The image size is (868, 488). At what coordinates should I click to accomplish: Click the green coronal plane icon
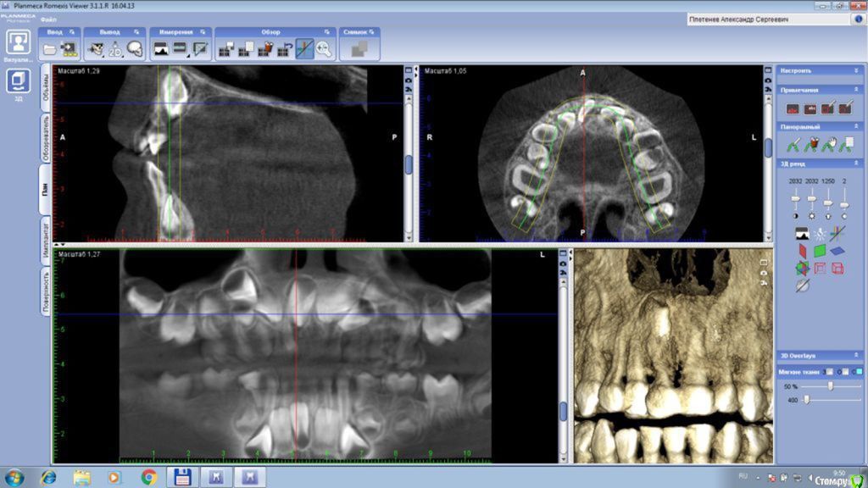click(x=820, y=251)
